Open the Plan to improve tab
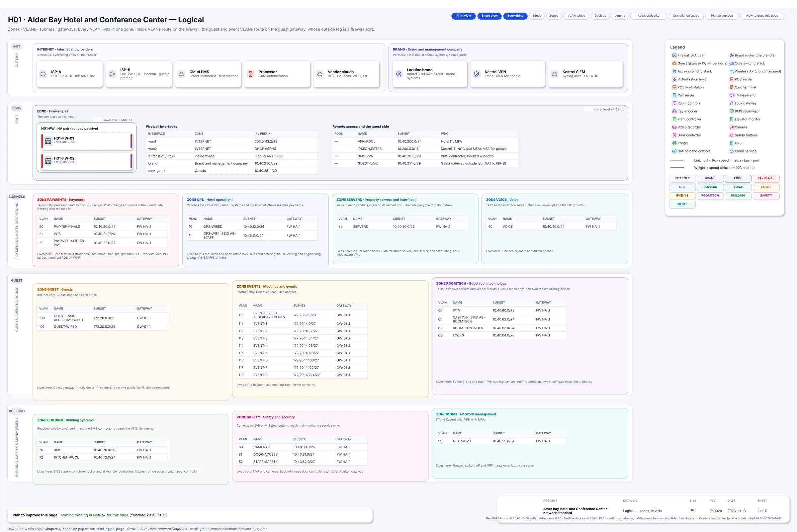Screen dimensions: 797x532 tap(722, 16)
